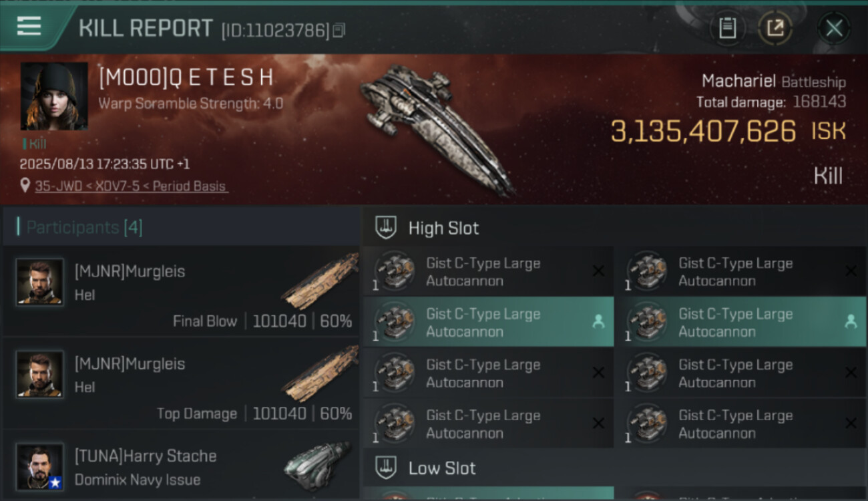Toggle top-right autocannon X marker
868x501 pixels.
tap(851, 271)
